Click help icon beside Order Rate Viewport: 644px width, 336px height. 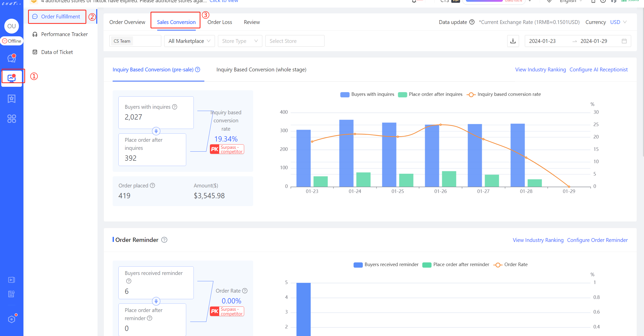coord(245,291)
